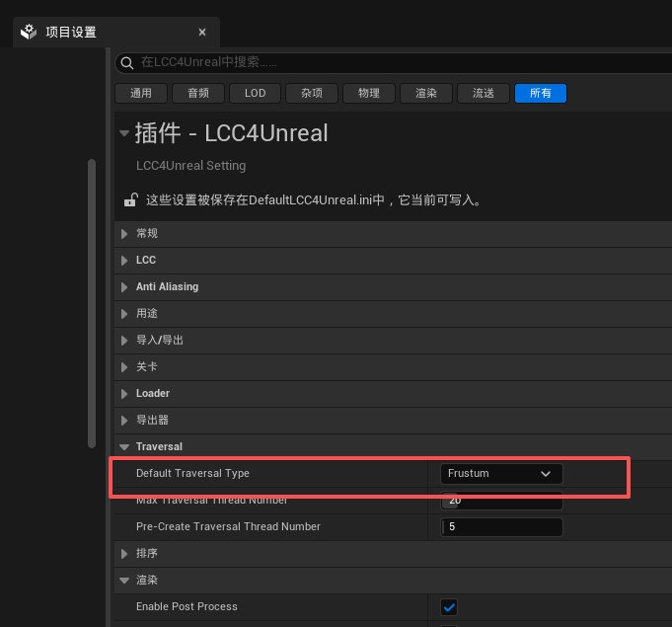Select the 杂项 filter button

pos(312,93)
